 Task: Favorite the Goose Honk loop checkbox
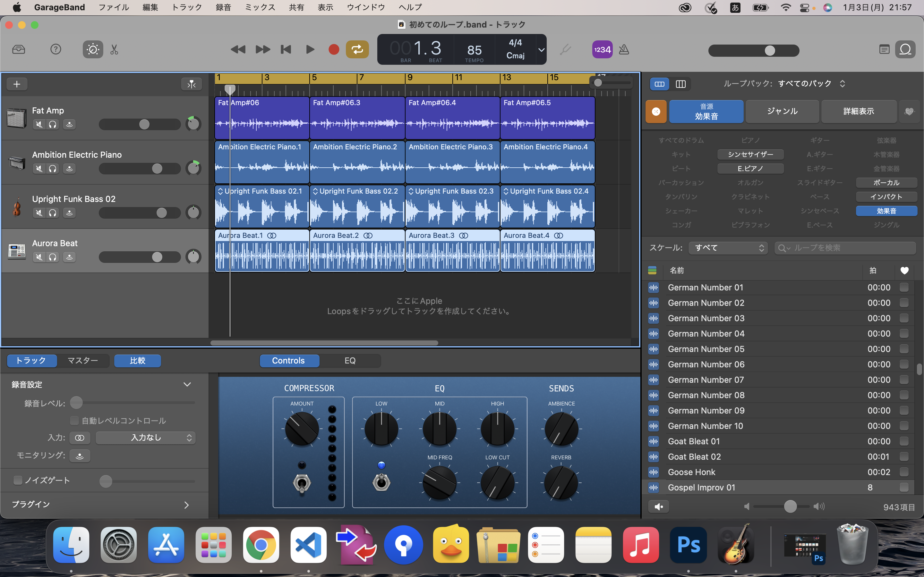904,472
